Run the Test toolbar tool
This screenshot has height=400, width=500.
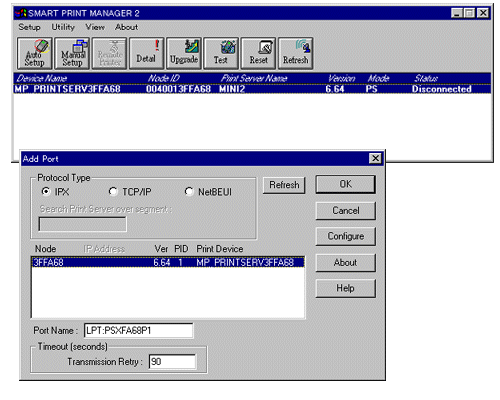click(221, 53)
